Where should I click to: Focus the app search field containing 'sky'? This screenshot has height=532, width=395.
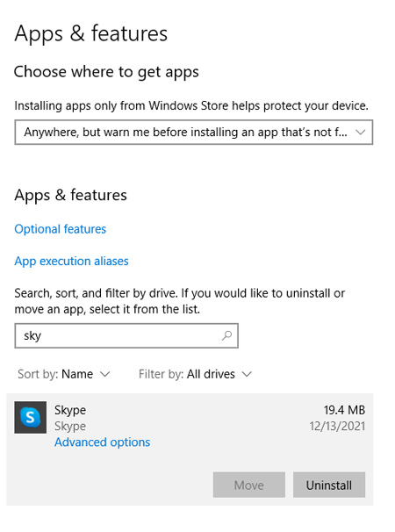(x=126, y=335)
